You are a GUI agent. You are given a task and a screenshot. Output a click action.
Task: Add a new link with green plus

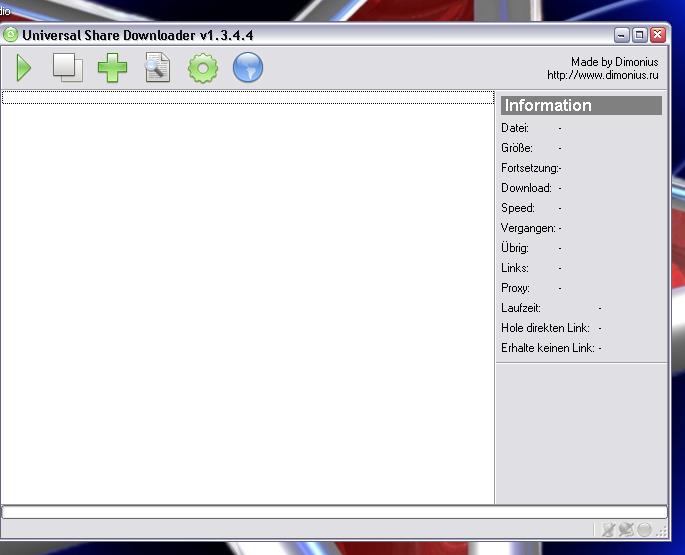tap(112, 68)
